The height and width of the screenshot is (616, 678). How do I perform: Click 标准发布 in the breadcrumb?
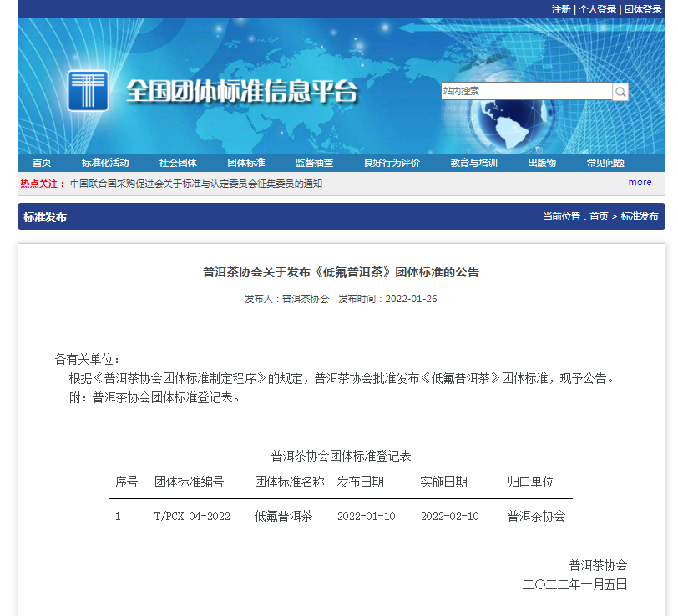tap(640, 216)
